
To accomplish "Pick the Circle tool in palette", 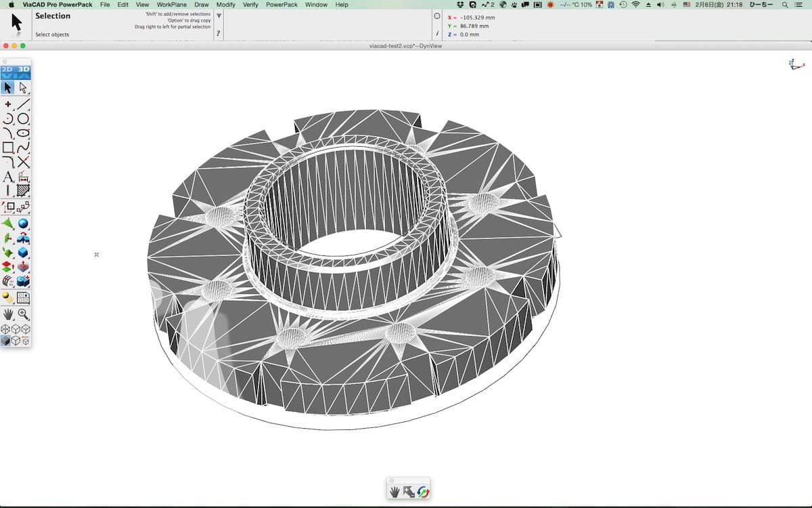I will (x=24, y=119).
